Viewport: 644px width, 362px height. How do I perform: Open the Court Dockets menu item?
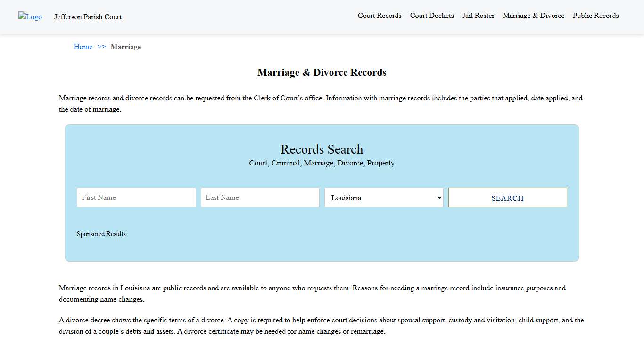point(431,16)
